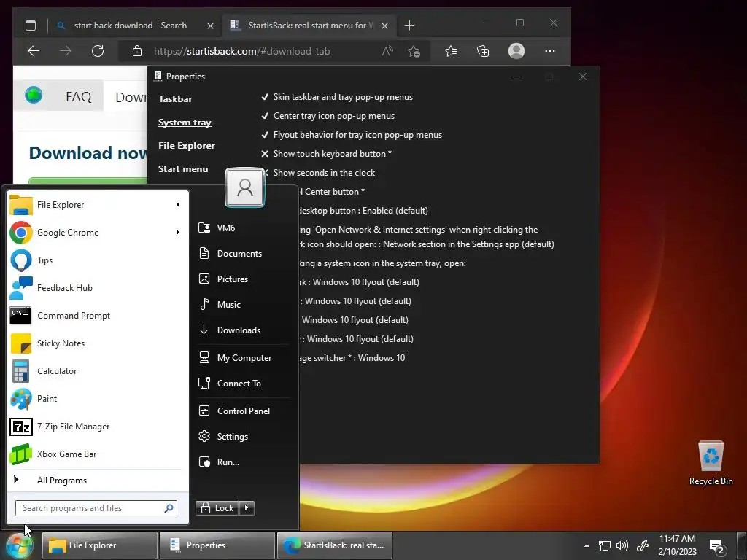The width and height of the screenshot is (747, 560).
Task: Click the startisback.com address bar
Action: [x=241, y=52]
